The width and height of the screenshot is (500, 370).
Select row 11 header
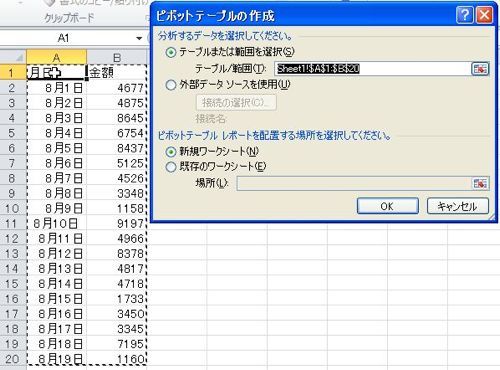(13, 223)
